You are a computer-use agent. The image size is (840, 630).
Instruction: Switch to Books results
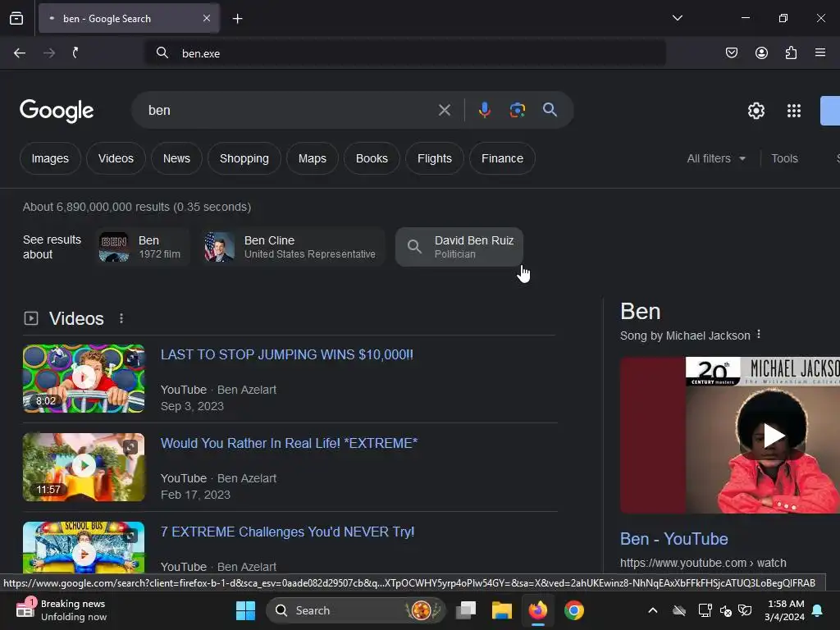point(372,158)
